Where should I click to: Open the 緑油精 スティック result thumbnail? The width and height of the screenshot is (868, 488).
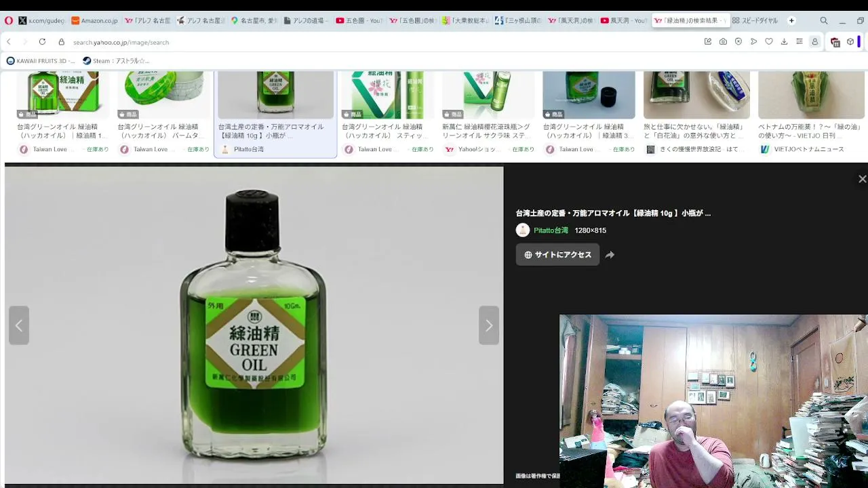point(387,95)
